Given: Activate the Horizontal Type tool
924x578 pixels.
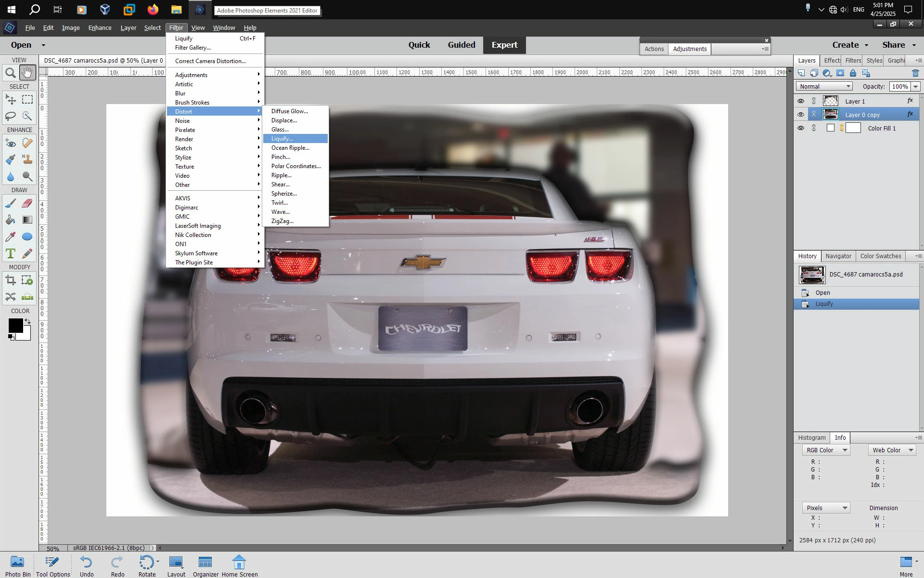Looking at the screenshot, I should pos(10,254).
